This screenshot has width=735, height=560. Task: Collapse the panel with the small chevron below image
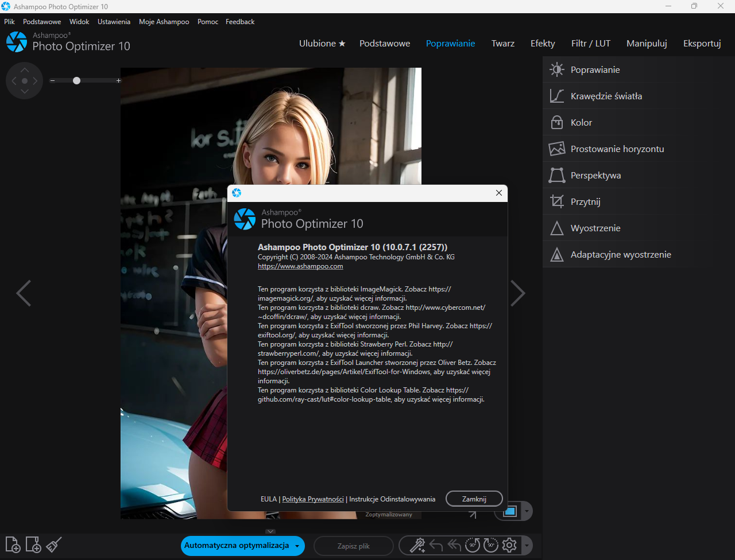(x=271, y=532)
